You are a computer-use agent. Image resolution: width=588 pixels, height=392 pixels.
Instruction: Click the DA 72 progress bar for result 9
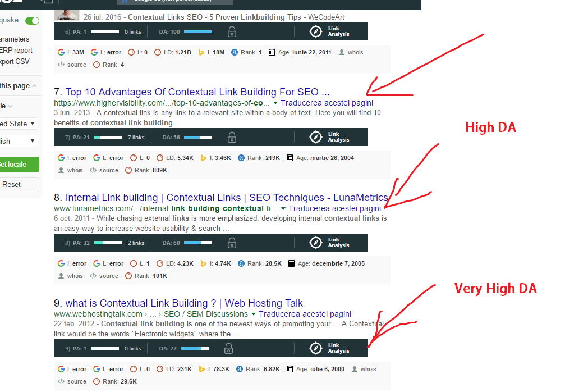195,348
